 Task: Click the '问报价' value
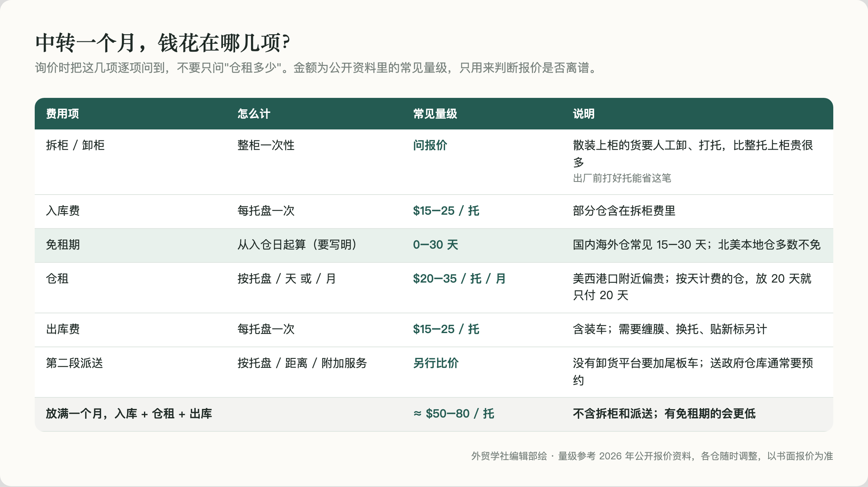(x=430, y=145)
